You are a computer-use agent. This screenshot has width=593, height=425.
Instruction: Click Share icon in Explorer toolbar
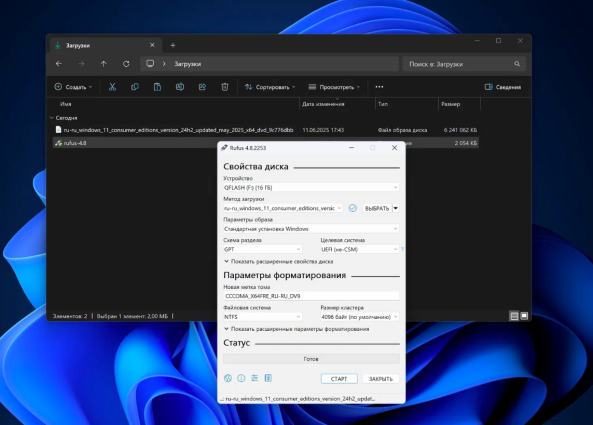202,87
